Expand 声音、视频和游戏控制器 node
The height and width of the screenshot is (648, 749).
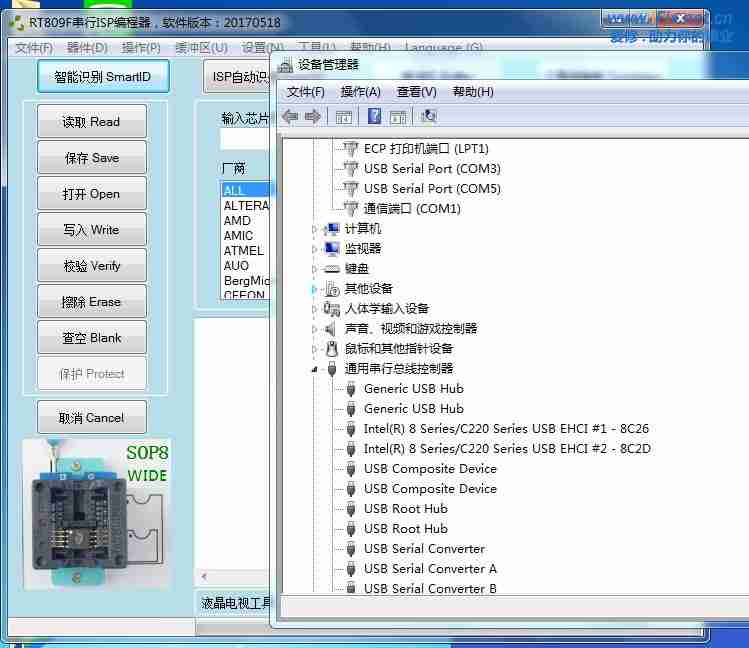(314, 329)
